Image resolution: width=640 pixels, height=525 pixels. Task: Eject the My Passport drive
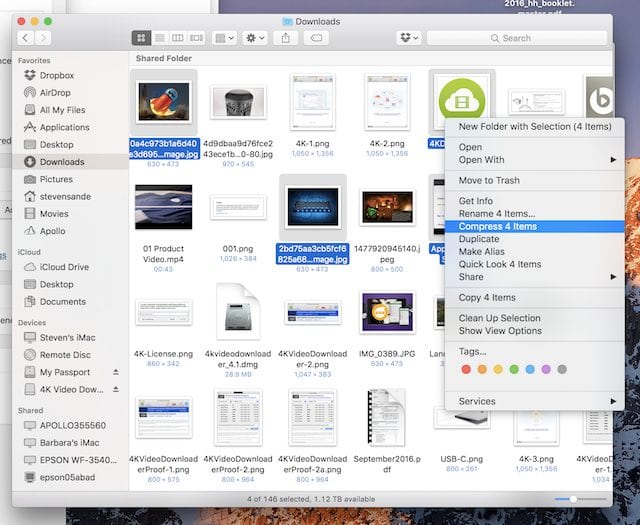[114, 372]
